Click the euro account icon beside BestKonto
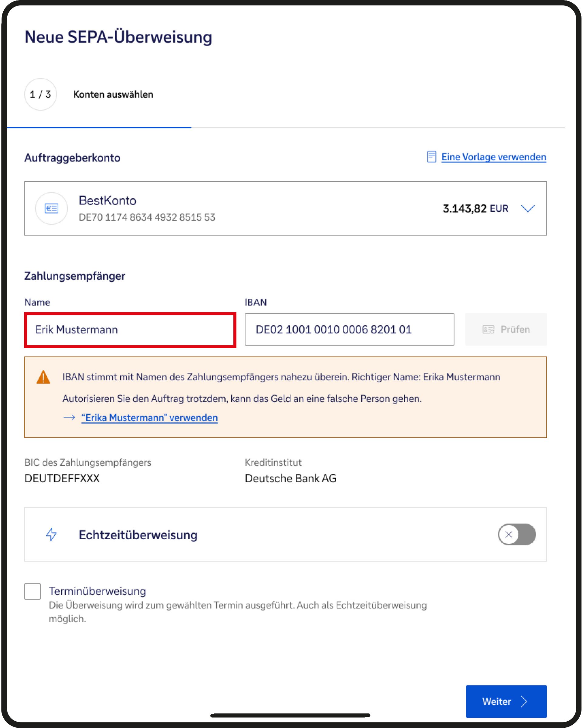 [51, 208]
